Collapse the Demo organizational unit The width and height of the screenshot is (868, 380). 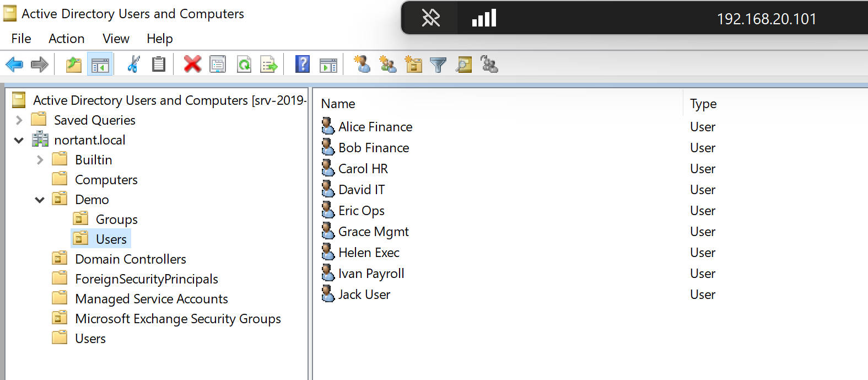(x=40, y=200)
